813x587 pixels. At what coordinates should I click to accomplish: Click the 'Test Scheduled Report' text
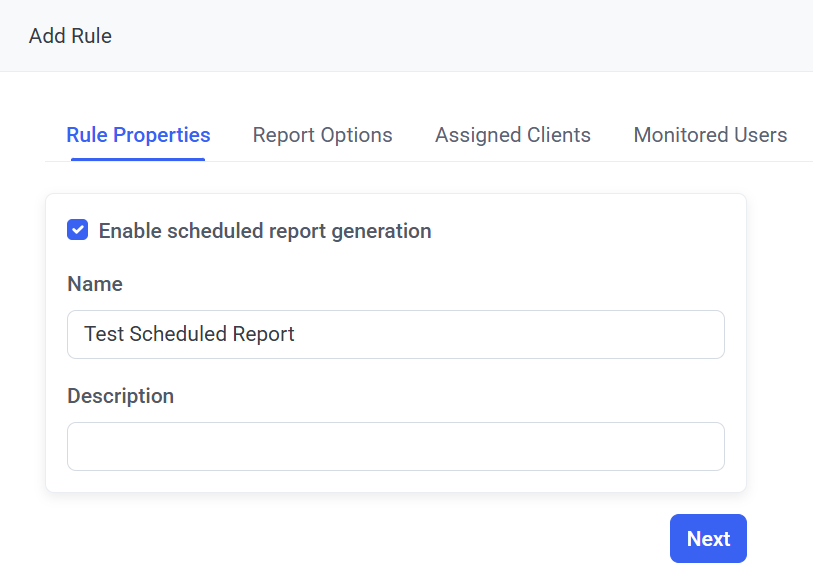[189, 334]
